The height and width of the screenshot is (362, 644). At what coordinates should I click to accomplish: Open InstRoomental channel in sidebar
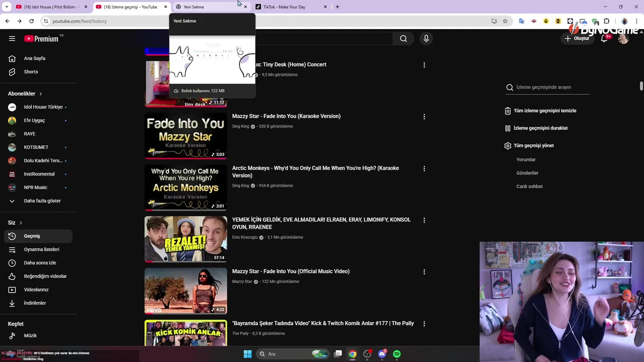point(38,174)
